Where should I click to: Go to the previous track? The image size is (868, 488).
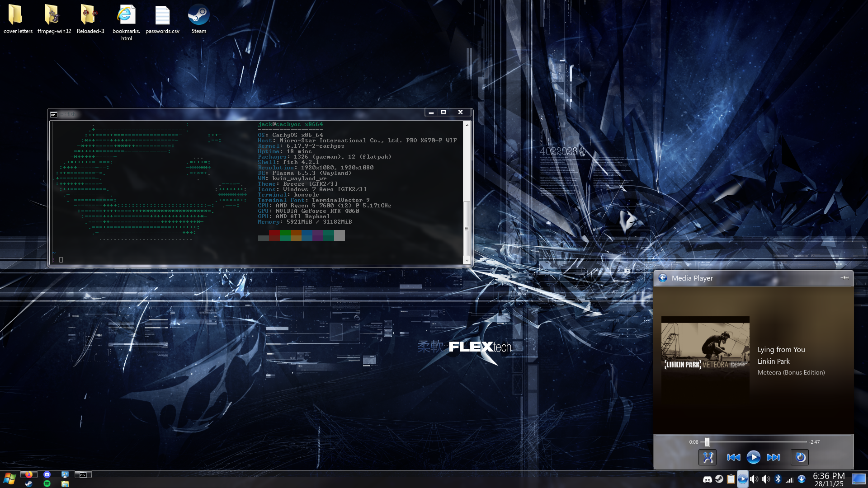(733, 457)
